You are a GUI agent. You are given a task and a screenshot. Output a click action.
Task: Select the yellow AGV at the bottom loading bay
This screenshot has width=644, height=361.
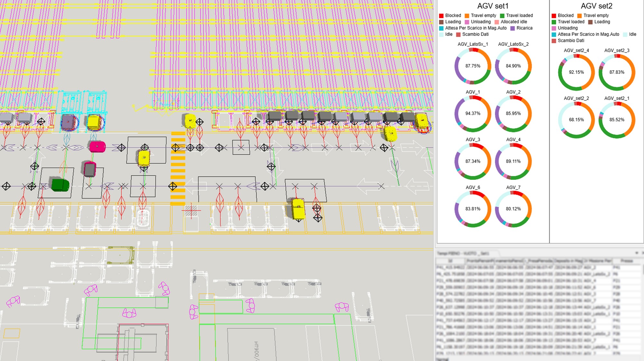click(298, 209)
